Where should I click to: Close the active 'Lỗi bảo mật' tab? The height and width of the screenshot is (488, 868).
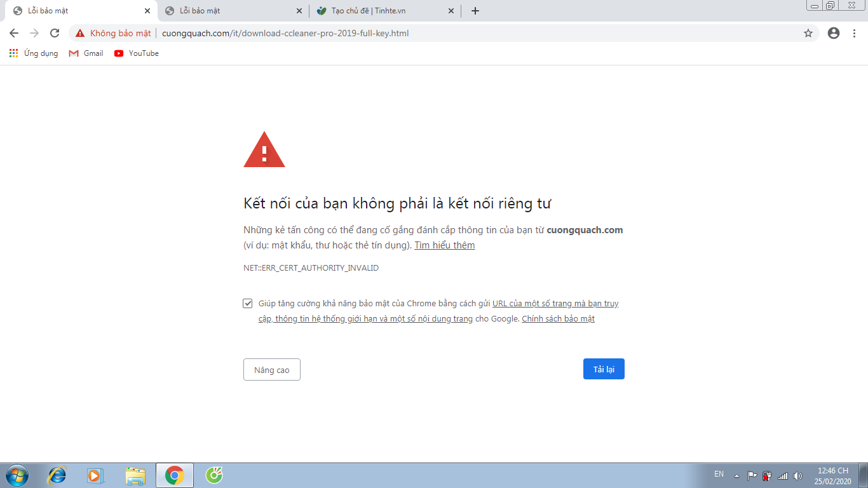click(x=147, y=11)
